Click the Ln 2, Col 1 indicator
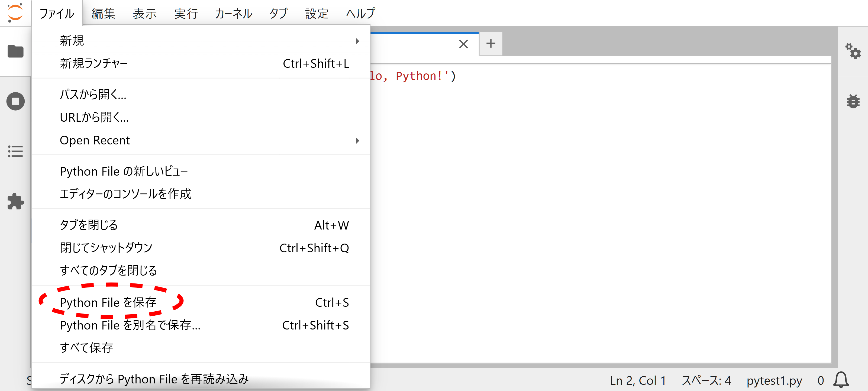Screen dimensions: 868x391 coord(637,380)
